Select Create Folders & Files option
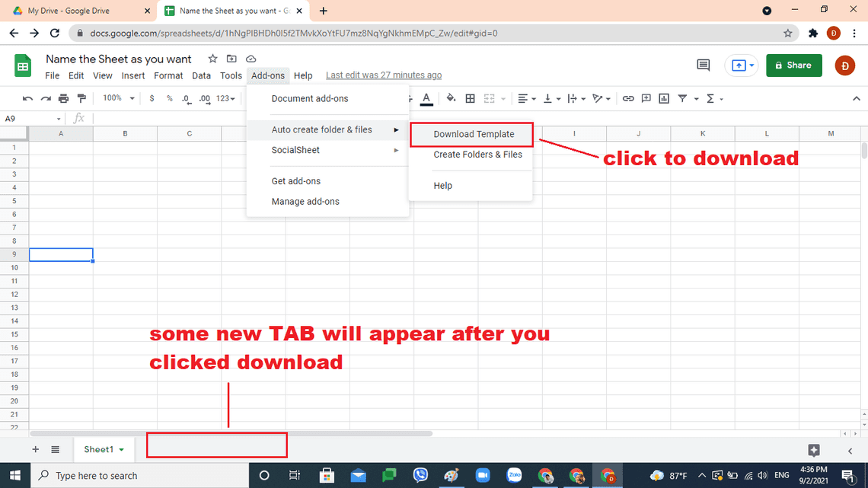The image size is (868, 488). [477, 155]
